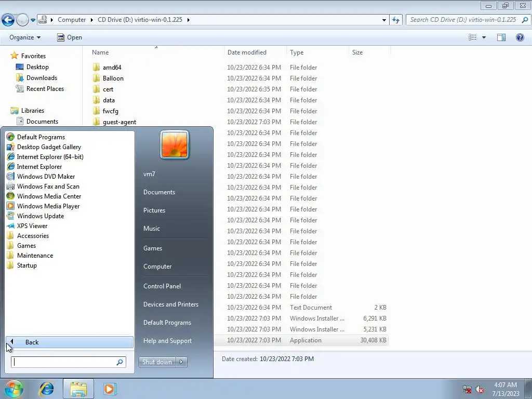Expand the Startup folder
The height and width of the screenshot is (399, 532).
[x=27, y=265]
